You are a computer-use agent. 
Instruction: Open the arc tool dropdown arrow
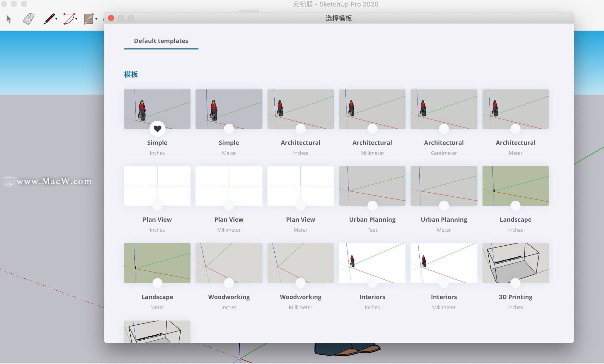point(76,19)
